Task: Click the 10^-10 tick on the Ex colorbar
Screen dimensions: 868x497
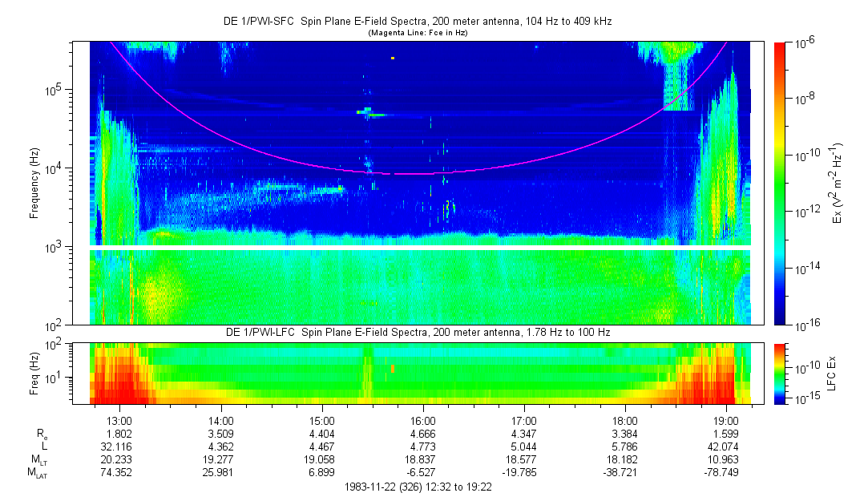Action: click(804, 154)
